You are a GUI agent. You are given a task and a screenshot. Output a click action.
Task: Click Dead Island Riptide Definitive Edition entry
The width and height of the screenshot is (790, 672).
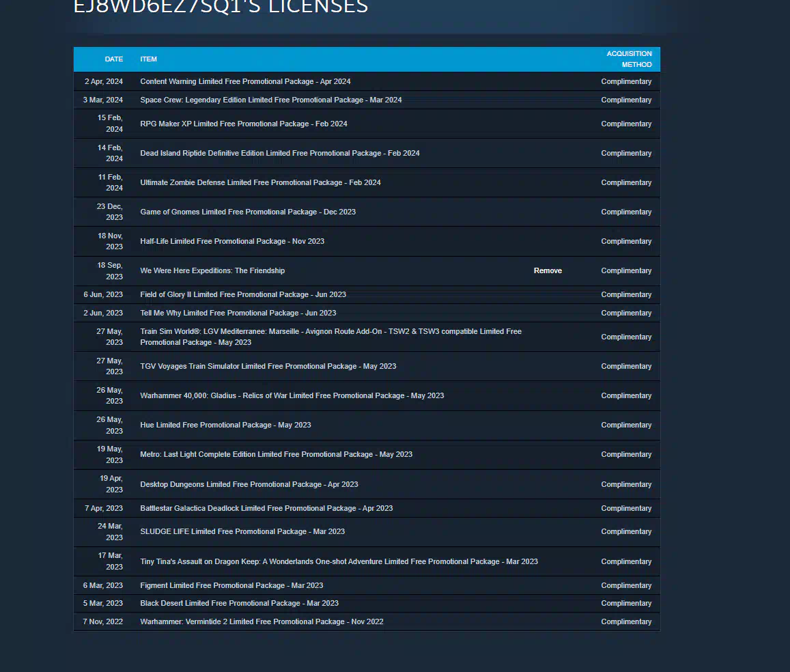(x=280, y=153)
